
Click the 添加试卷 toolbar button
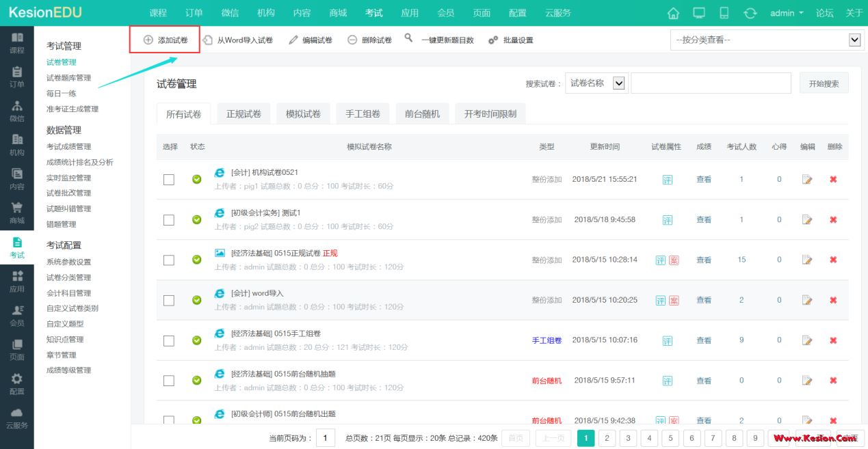tap(165, 40)
